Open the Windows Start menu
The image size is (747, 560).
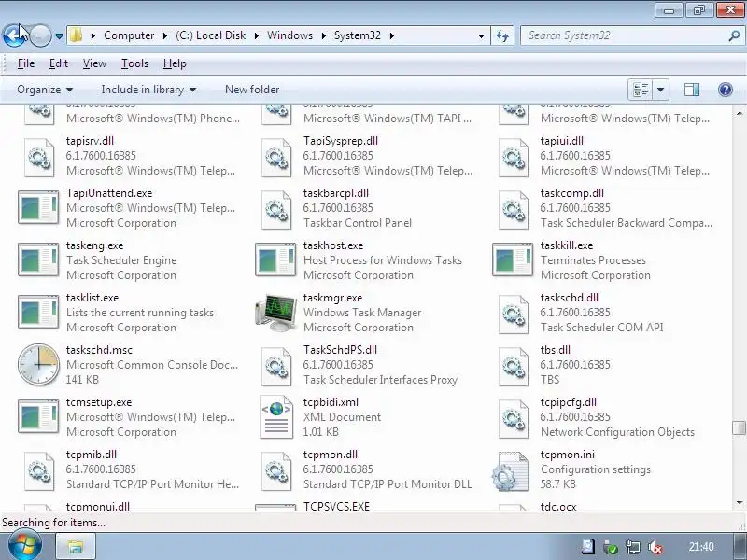(x=25, y=546)
